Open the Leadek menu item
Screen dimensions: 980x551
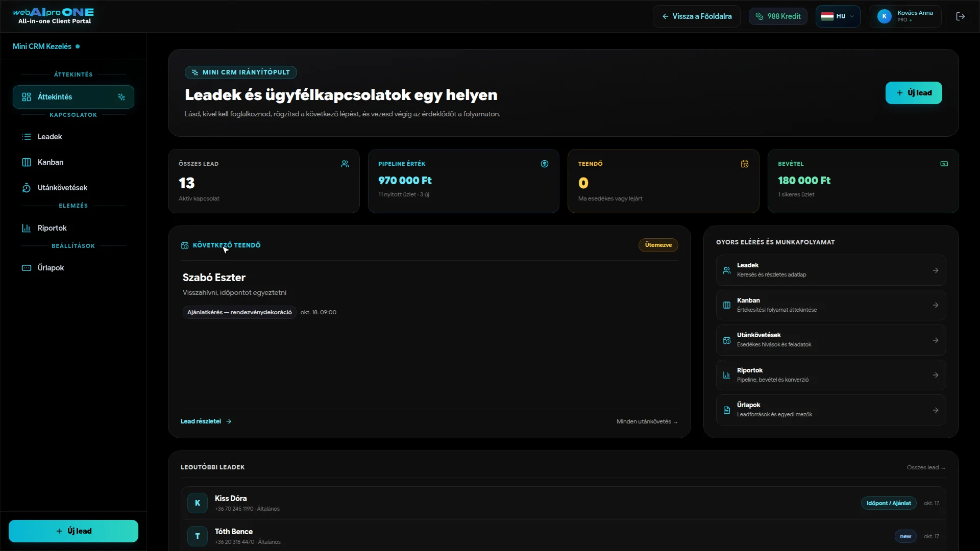(73, 137)
